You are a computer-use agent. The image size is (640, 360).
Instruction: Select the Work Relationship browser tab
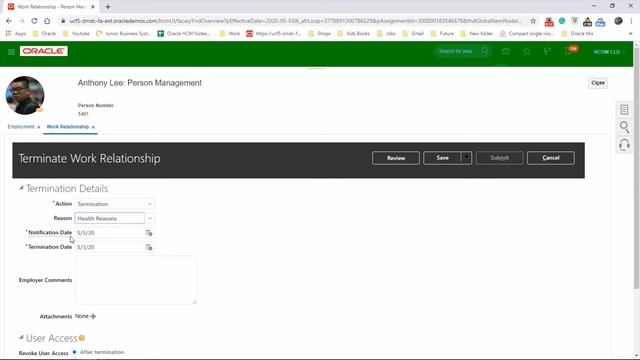tap(50, 7)
